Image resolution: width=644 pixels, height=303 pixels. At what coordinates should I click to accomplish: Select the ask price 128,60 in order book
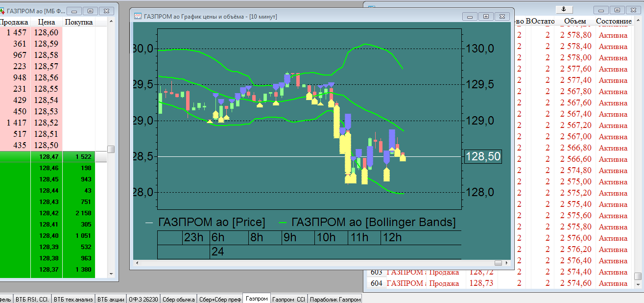point(47,32)
